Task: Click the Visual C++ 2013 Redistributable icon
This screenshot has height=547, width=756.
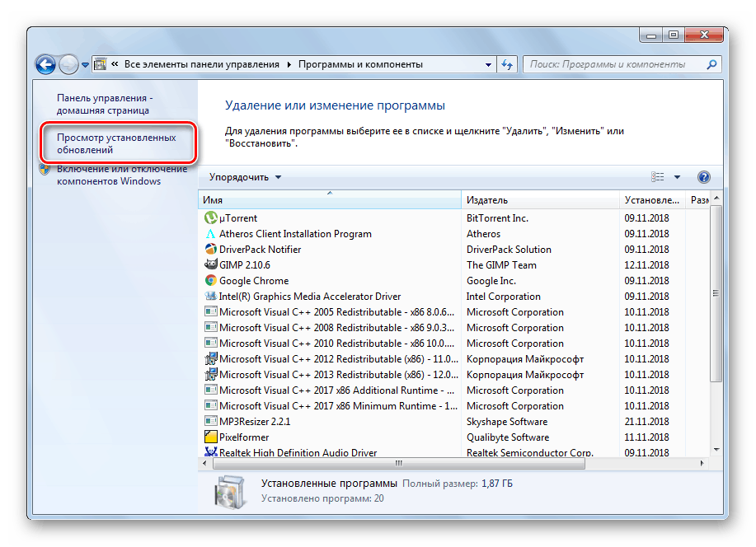Action: (x=211, y=375)
